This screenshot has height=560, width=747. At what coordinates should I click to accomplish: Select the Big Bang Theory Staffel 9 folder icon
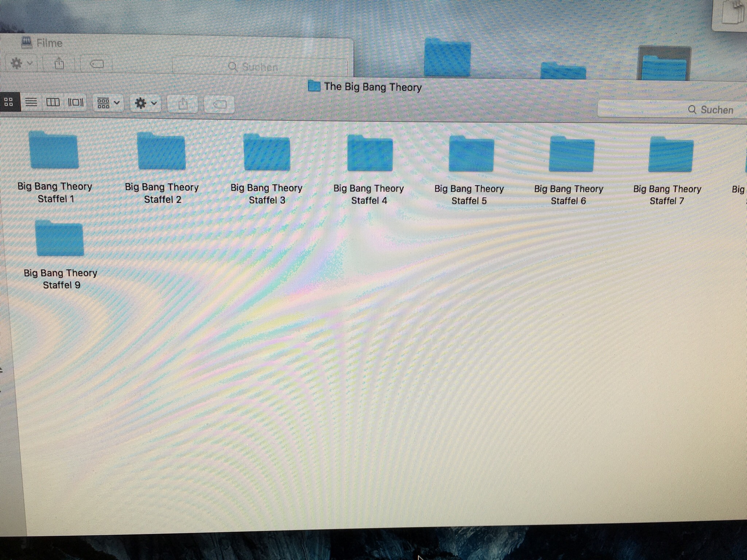tap(59, 238)
